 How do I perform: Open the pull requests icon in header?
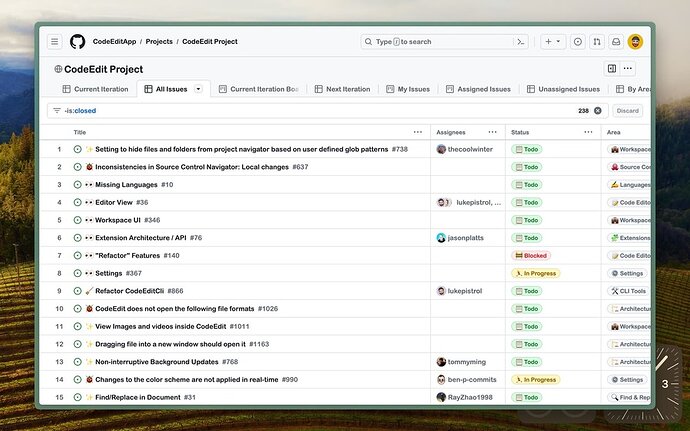tap(597, 42)
